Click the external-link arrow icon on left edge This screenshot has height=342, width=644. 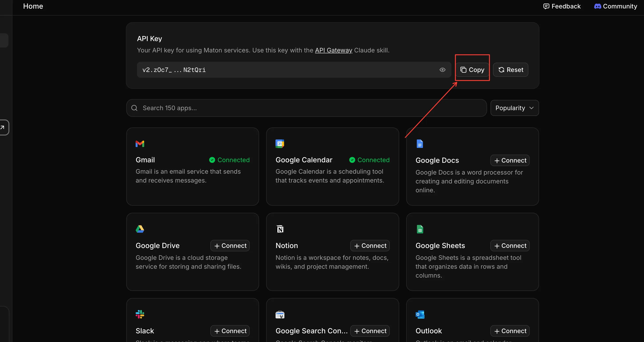(x=2, y=127)
